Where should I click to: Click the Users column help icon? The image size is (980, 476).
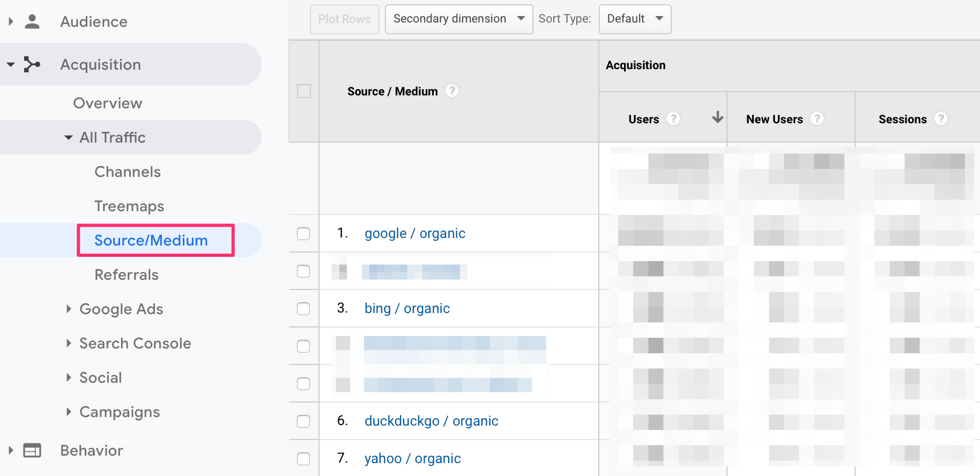click(673, 118)
